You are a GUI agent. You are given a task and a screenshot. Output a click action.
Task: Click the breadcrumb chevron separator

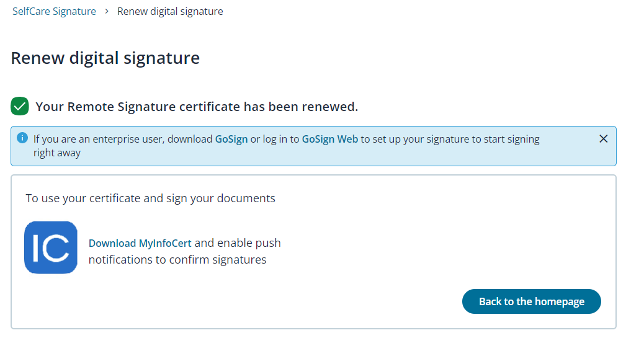point(107,11)
